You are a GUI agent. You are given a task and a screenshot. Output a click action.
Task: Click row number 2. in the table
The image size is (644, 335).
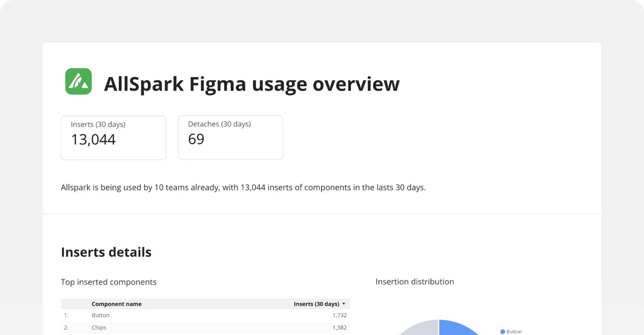pyautogui.click(x=66, y=328)
